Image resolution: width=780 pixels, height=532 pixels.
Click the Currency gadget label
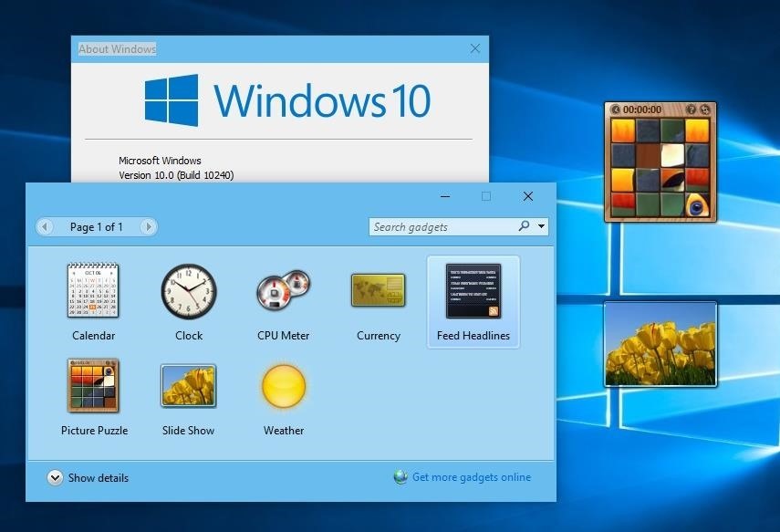379,336
